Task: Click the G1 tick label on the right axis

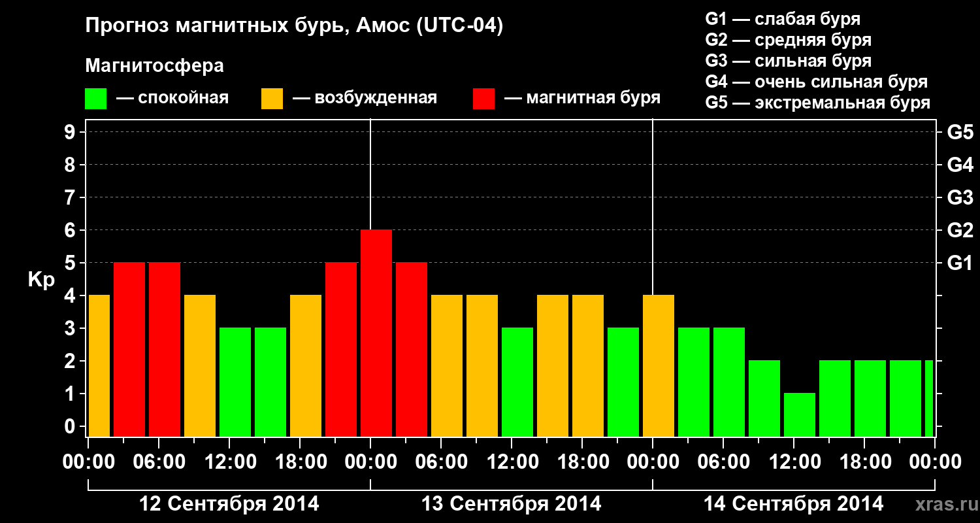Action: (960, 263)
